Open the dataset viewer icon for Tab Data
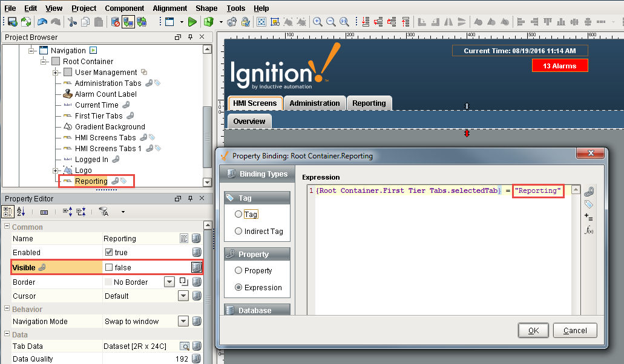This screenshot has width=624, height=364. 184,346
